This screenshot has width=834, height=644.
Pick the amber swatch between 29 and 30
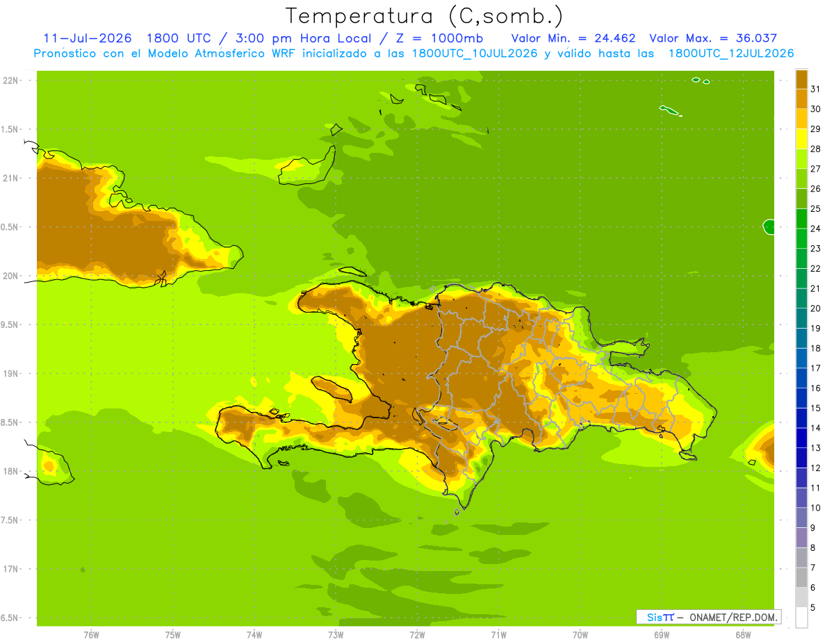coord(801,119)
